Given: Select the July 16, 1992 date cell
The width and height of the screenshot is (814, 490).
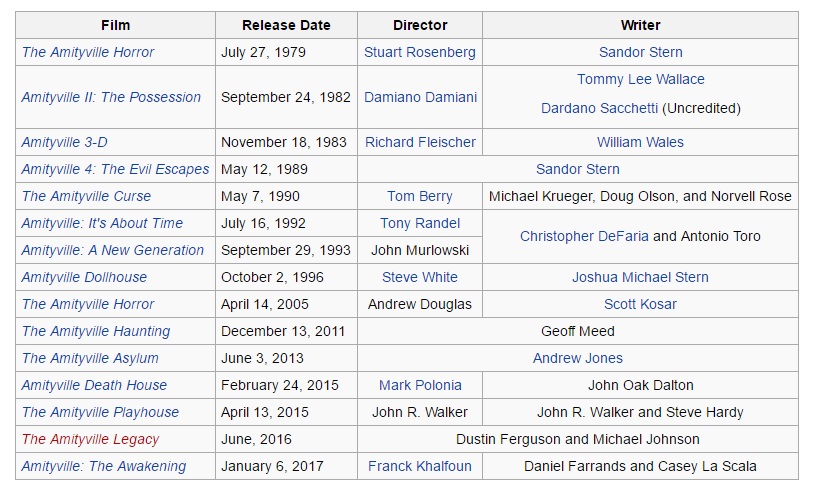Looking at the screenshot, I should click(x=286, y=223).
